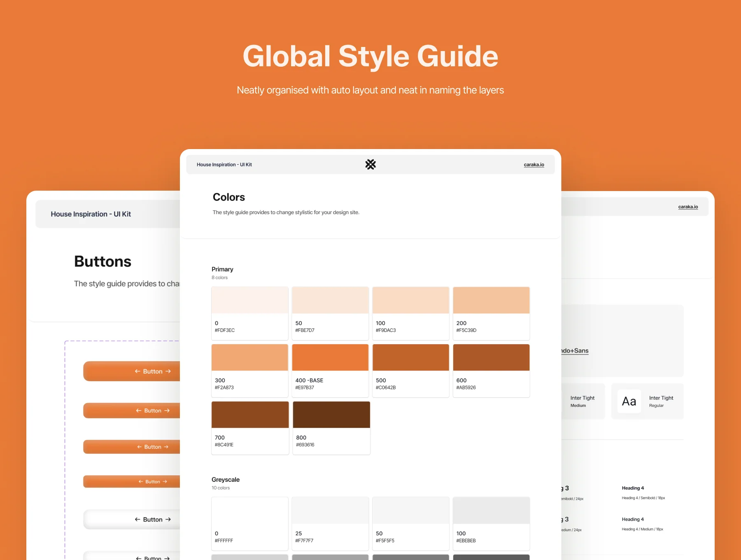Click right arrow on third orange Button
Image resolution: width=741 pixels, height=560 pixels.
click(166, 447)
